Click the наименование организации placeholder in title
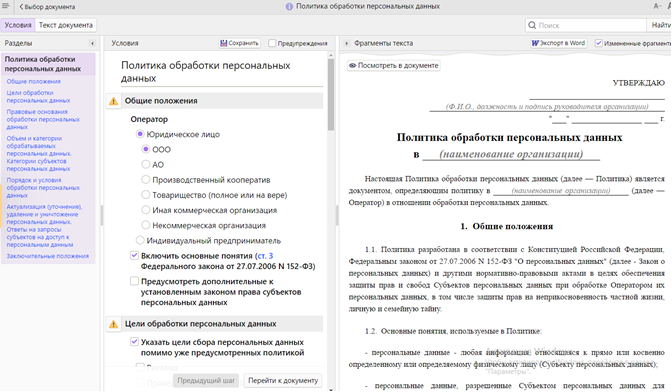The image size is (672, 392). (511, 154)
